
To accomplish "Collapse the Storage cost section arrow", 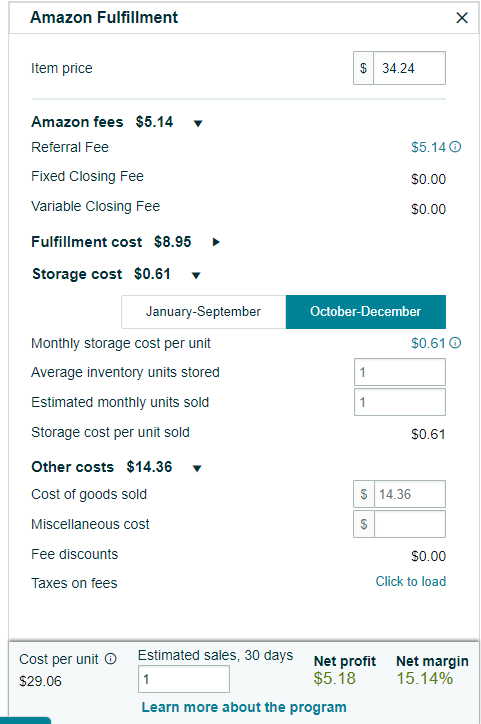I will 196,275.
